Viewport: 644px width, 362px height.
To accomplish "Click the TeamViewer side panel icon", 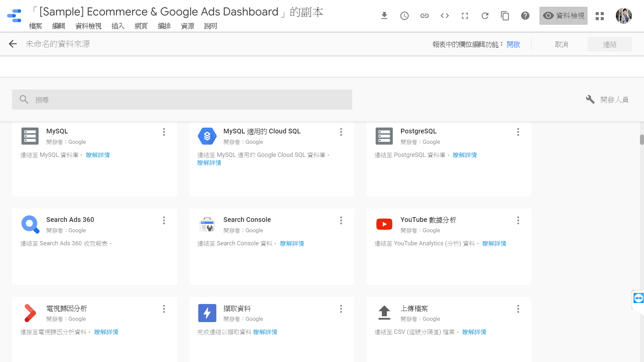I will (638, 298).
